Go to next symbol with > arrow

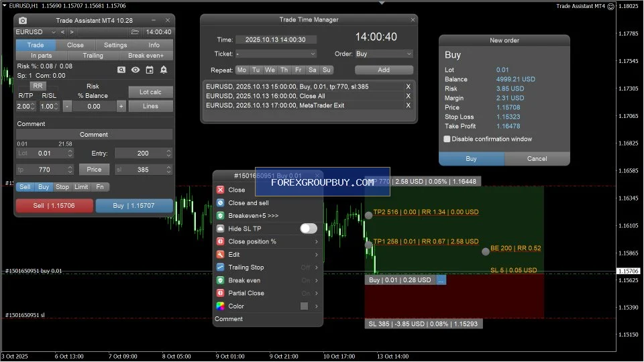(72, 32)
